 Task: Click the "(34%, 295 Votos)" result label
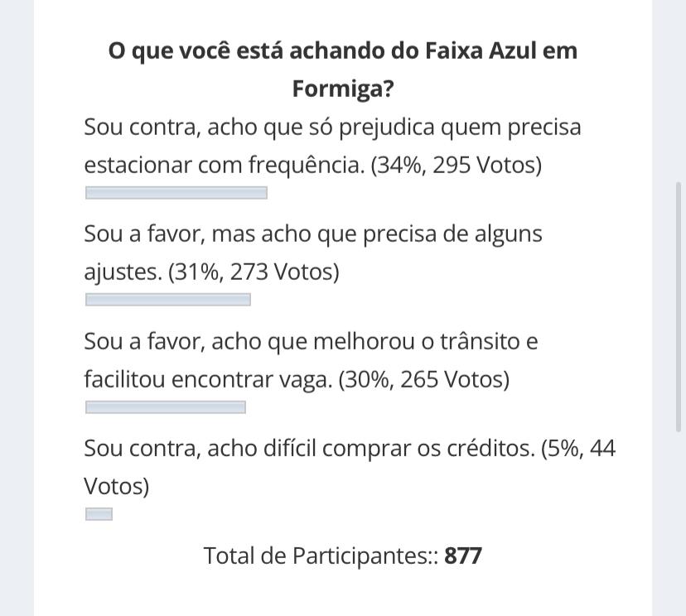click(x=457, y=165)
